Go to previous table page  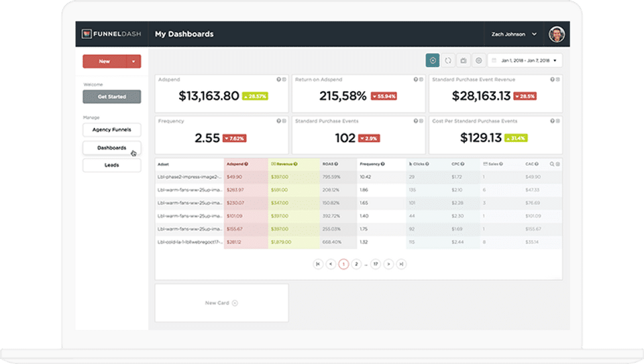[331, 264]
